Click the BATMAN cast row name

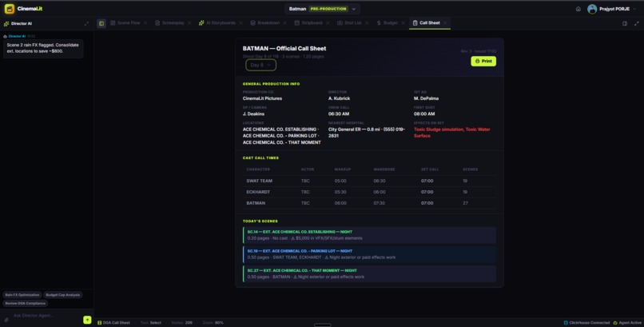click(x=256, y=203)
